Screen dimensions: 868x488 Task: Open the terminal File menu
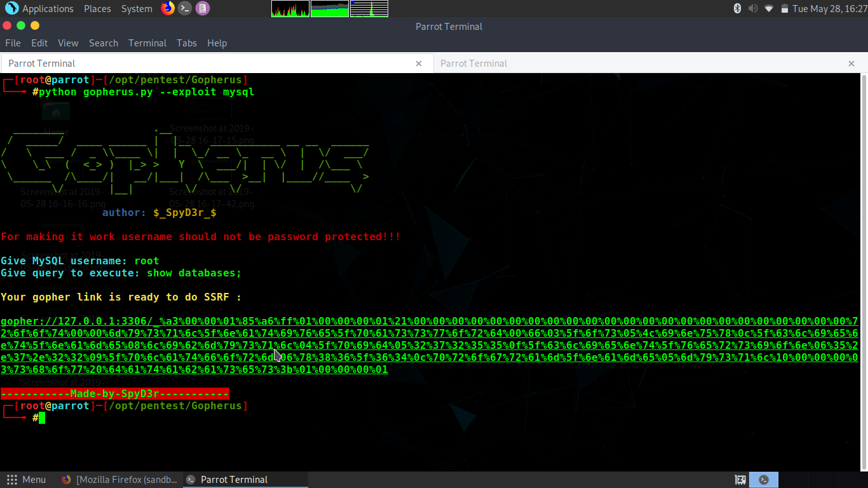(13, 43)
